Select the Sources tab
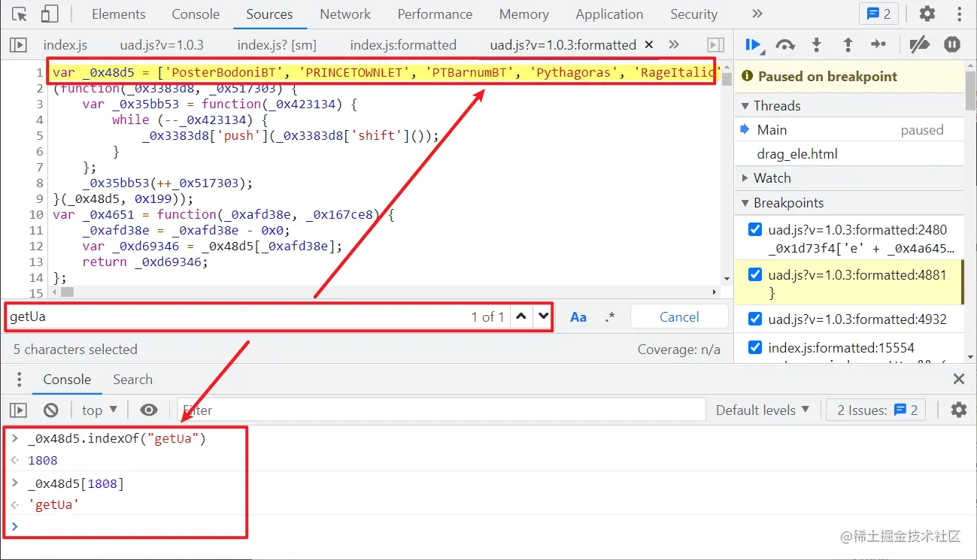 (x=269, y=14)
